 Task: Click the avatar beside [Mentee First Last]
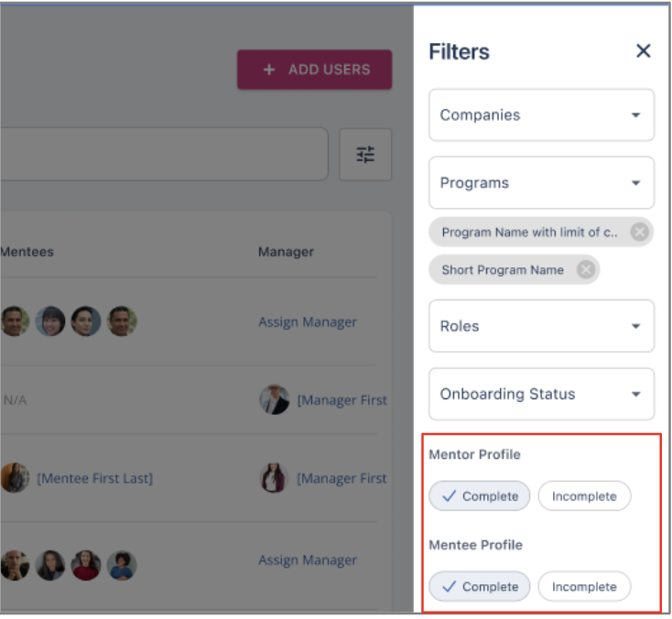(15, 478)
